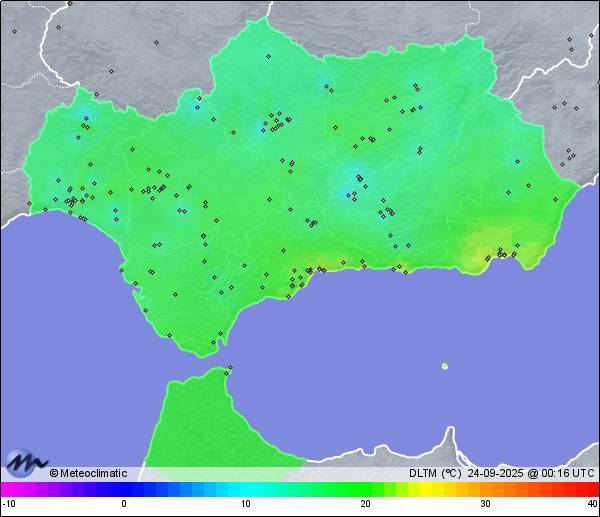
Task: Click the © Meteoclimatic copyright text
Action: coord(88,474)
